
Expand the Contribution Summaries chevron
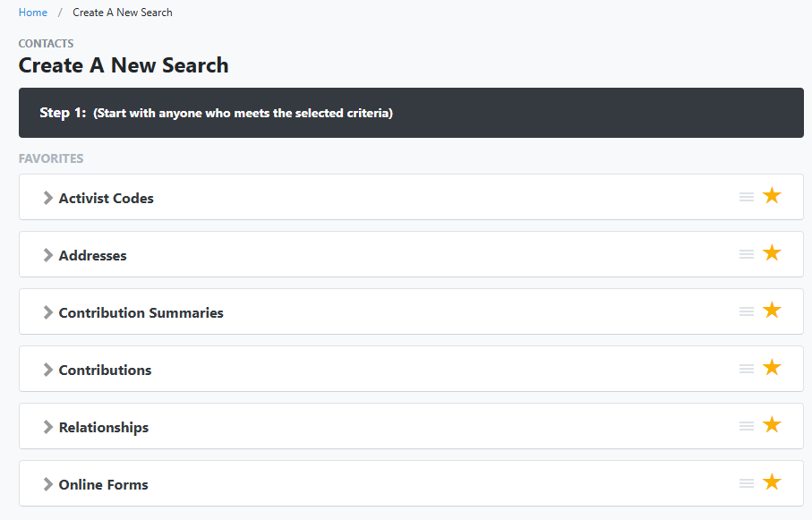48,313
